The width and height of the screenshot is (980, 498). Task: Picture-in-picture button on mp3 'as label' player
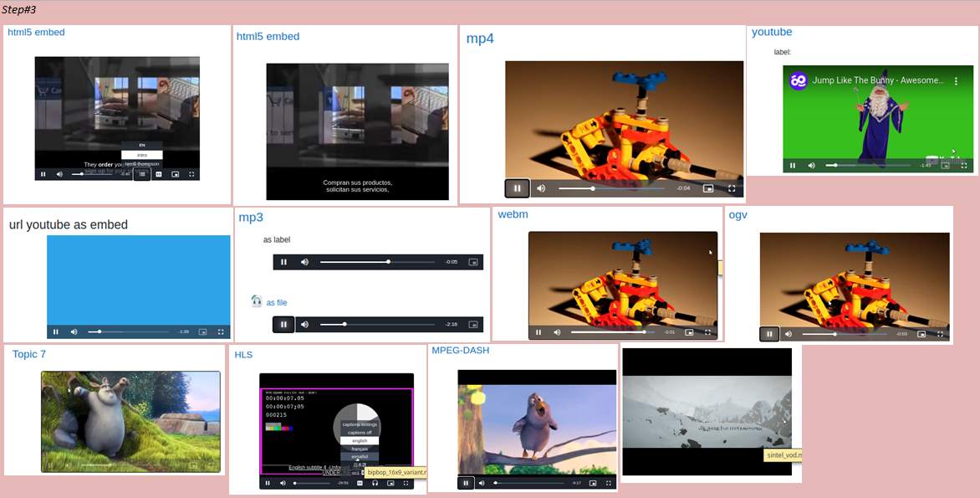pyautogui.click(x=473, y=261)
